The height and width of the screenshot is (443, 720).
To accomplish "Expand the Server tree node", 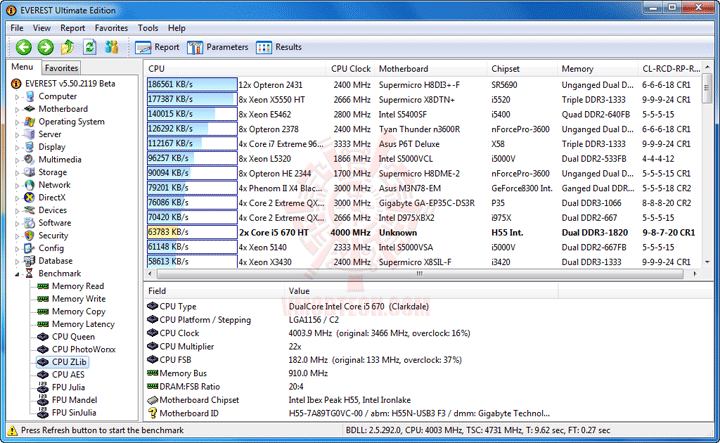I will point(17,135).
